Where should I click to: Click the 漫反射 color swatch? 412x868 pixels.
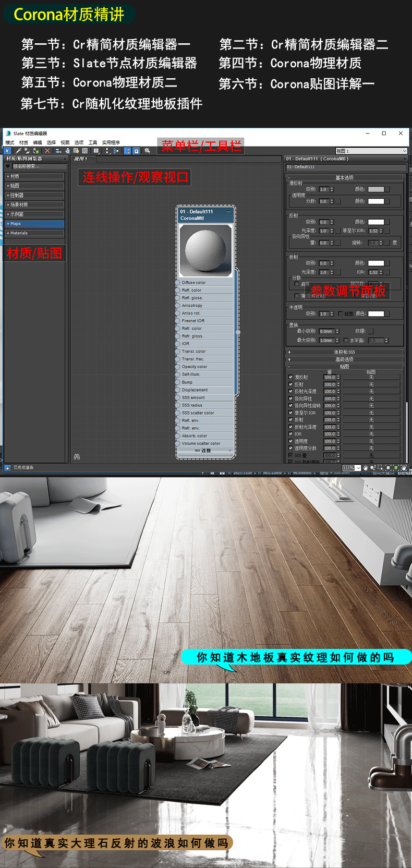coord(376,189)
